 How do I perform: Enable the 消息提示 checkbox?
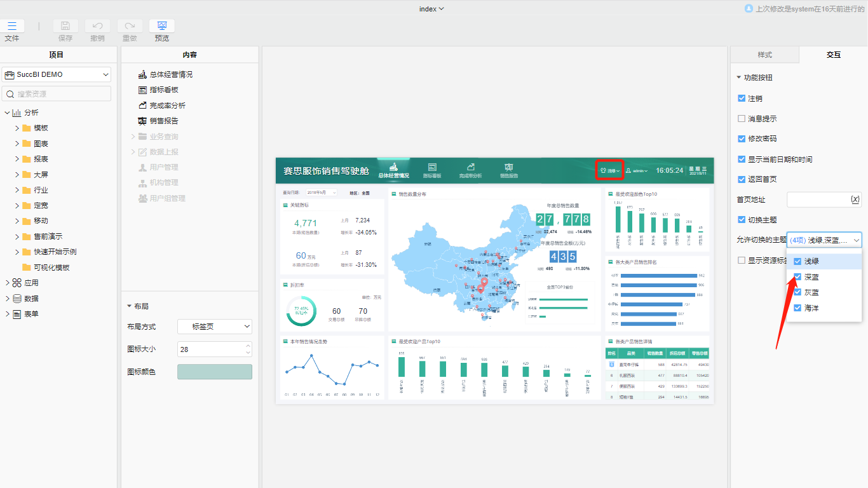pyautogui.click(x=741, y=119)
